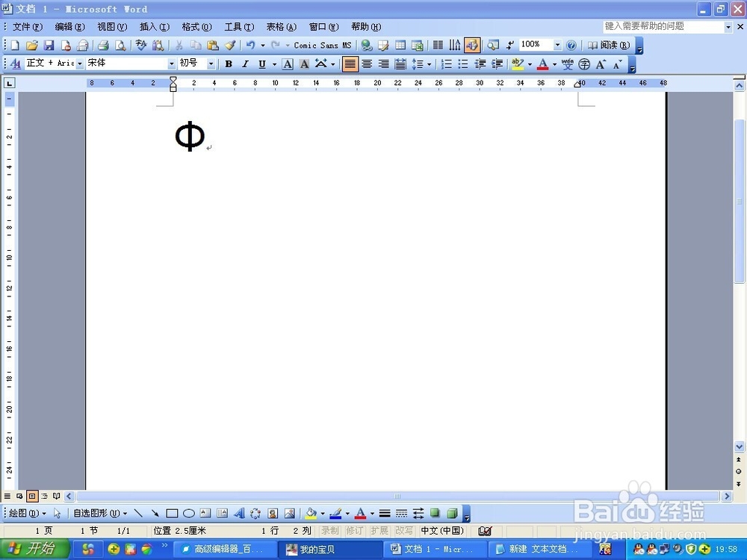Toggle the Drawing toolbar button
The height and width of the screenshot is (560, 747).
pos(471,46)
